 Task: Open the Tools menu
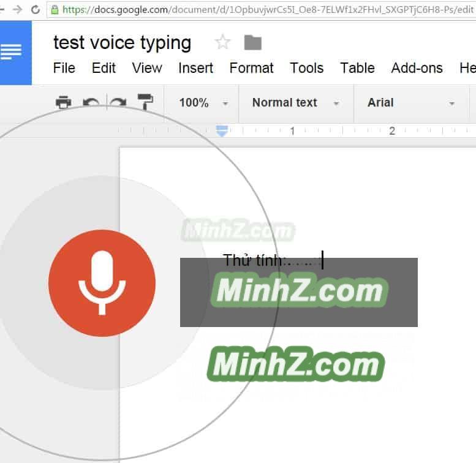[306, 68]
